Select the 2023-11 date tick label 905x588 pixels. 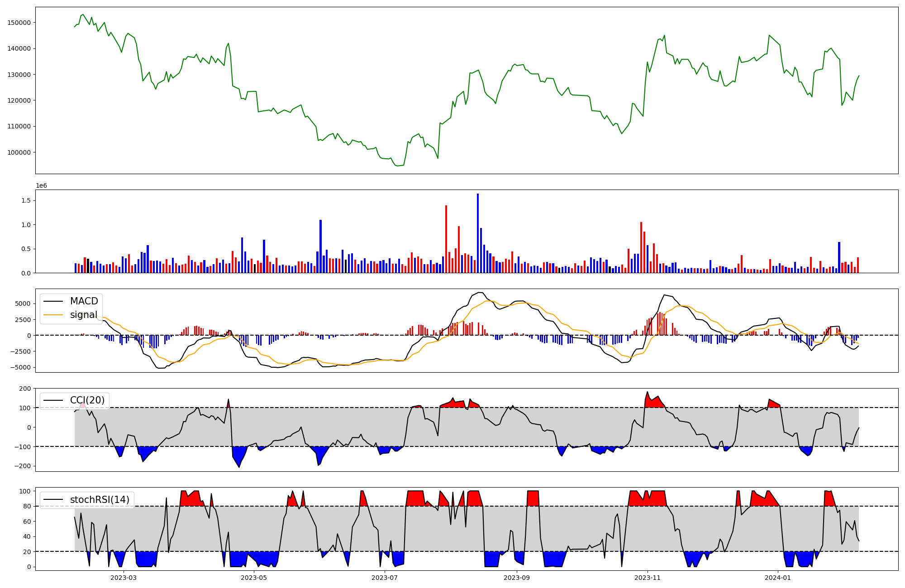[x=648, y=578]
